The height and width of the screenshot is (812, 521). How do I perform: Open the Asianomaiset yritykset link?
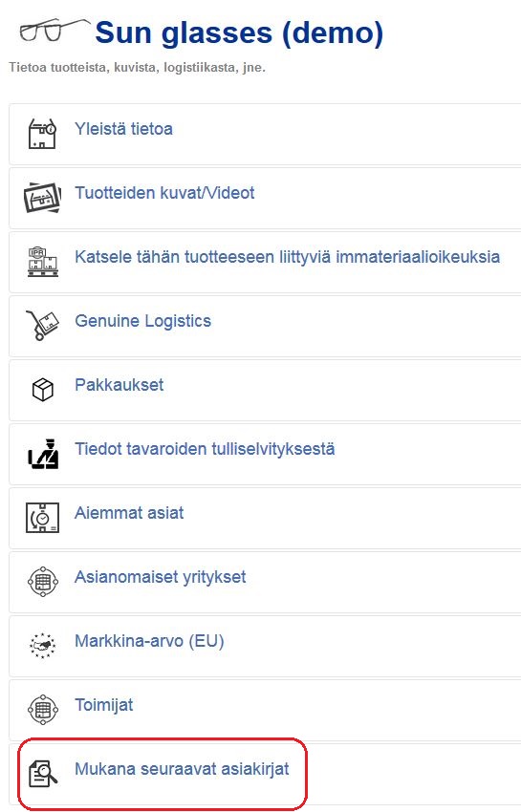click(161, 577)
